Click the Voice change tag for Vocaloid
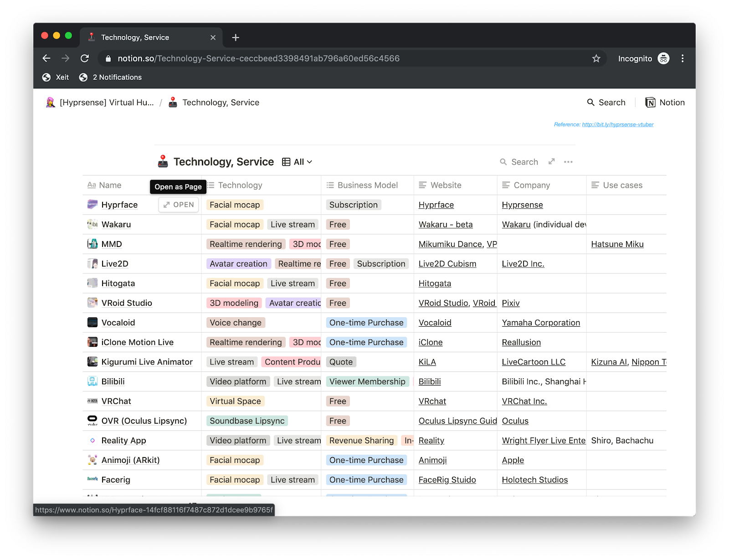The image size is (729, 560). pyautogui.click(x=236, y=322)
